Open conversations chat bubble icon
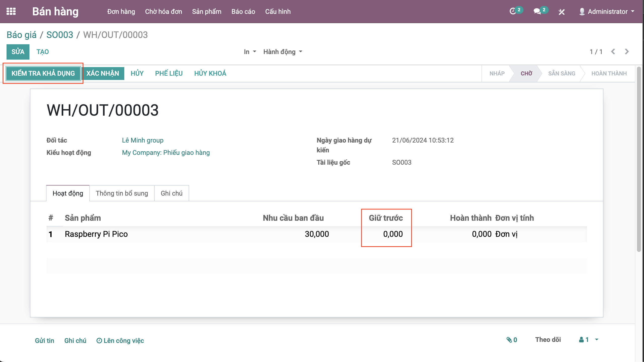This screenshot has width=644, height=362. point(537,12)
